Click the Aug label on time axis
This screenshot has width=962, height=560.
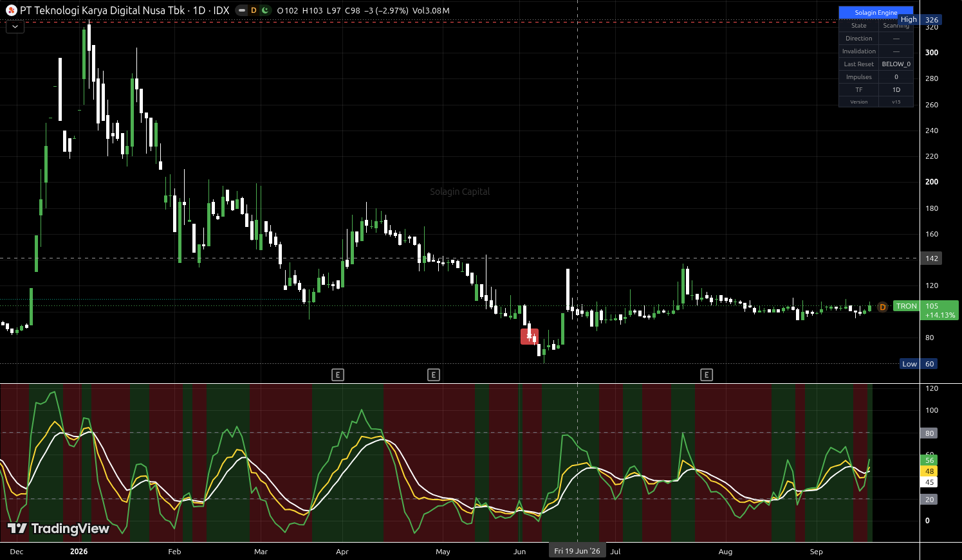tap(725, 552)
